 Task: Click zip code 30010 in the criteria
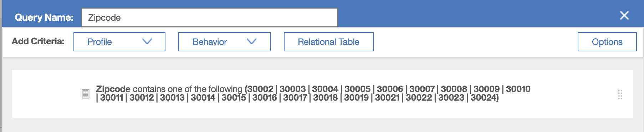pos(518,89)
